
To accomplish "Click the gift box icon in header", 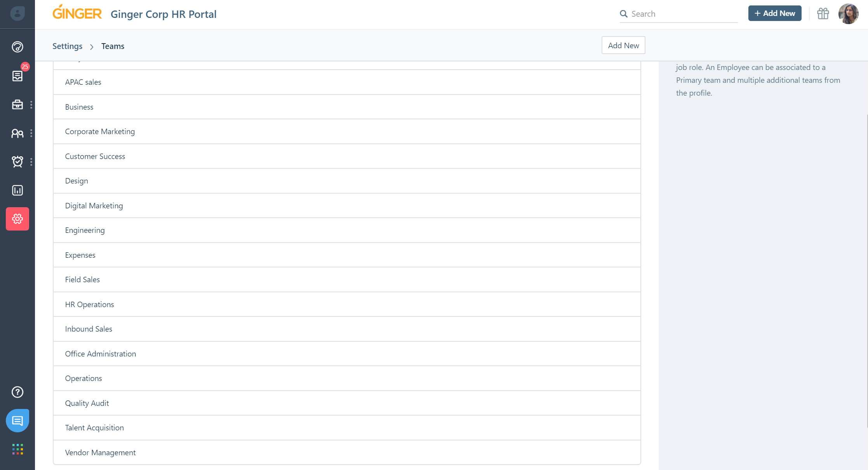I will click(x=823, y=14).
